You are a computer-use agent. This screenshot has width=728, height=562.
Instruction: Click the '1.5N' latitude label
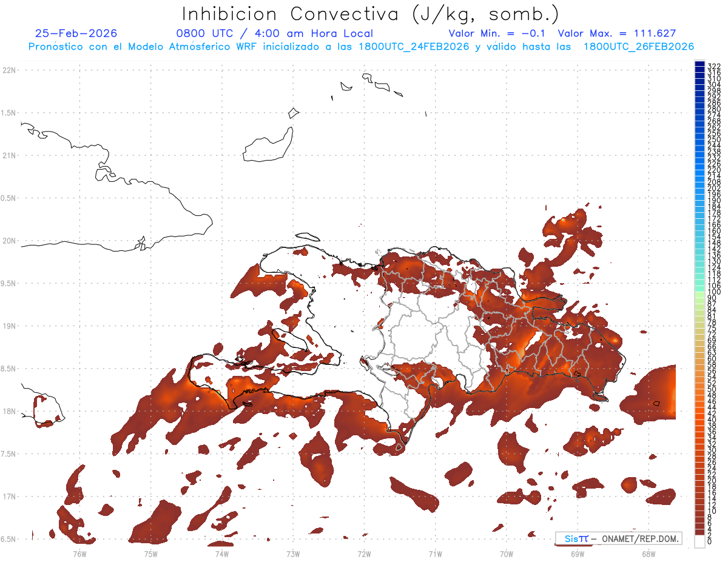9,113
